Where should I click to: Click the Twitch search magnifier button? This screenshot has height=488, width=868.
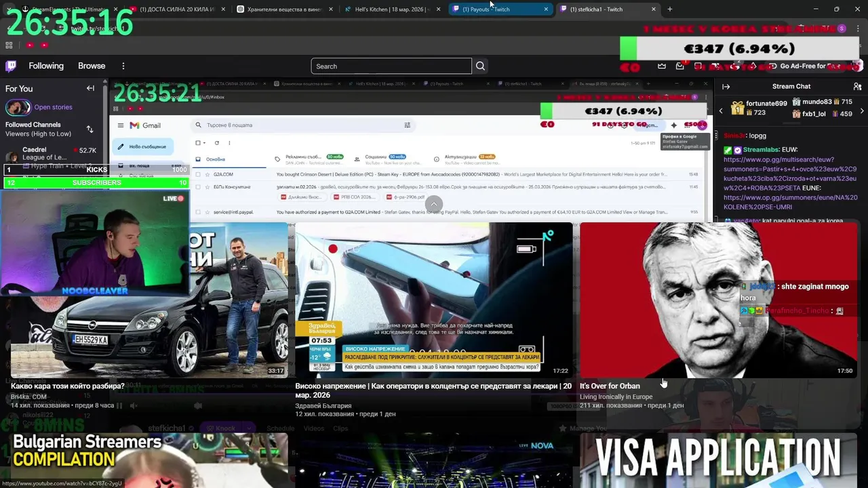click(480, 66)
